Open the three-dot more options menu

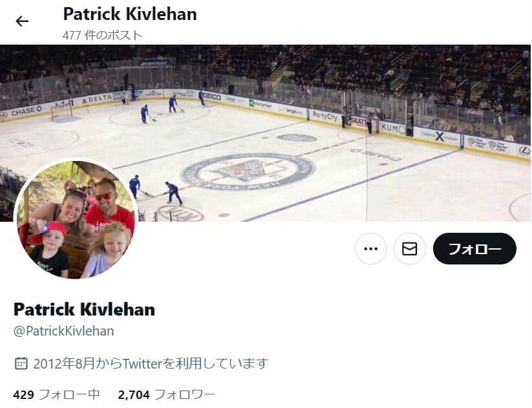(x=370, y=249)
